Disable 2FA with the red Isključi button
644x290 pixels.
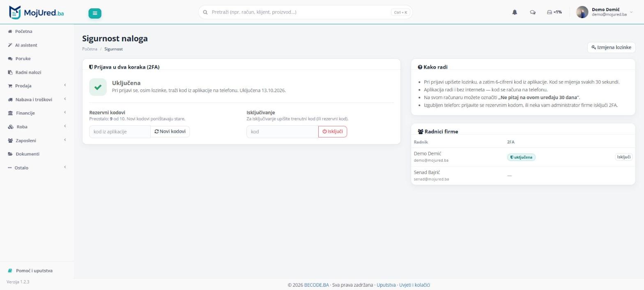click(333, 132)
